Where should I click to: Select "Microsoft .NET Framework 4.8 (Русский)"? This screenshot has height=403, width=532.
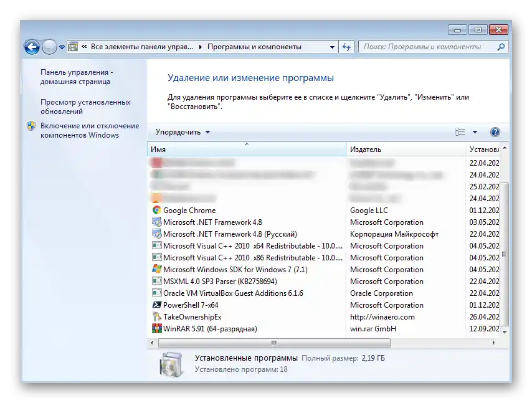(323, 234)
